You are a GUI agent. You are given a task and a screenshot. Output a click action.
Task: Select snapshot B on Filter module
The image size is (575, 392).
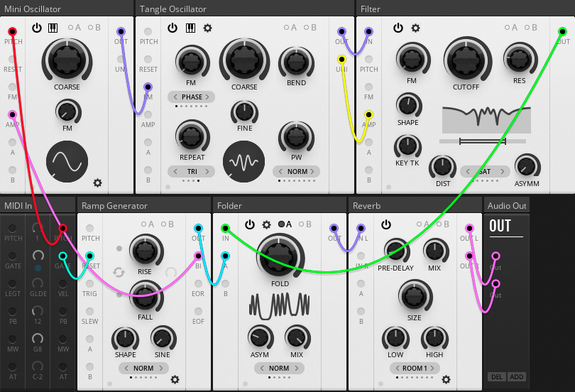click(x=530, y=28)
